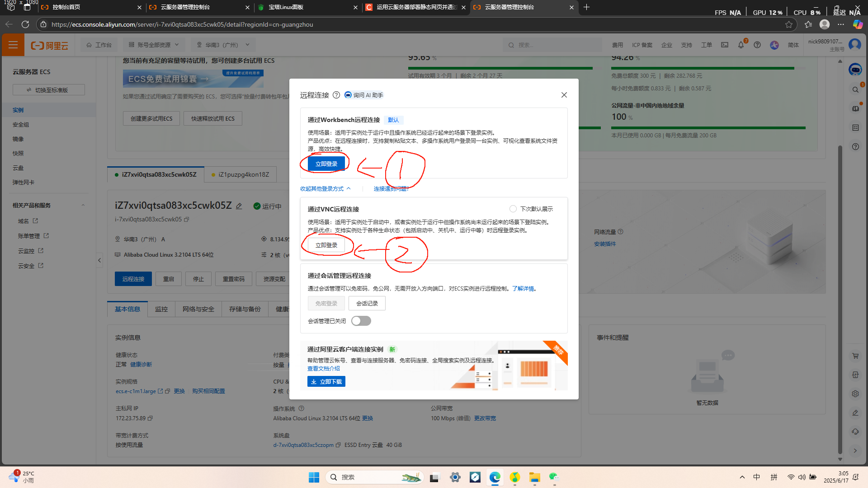868x488 pixels.
Task: Click 立即登录 under Workbench remote connection
Action: [x=326, y=164]
